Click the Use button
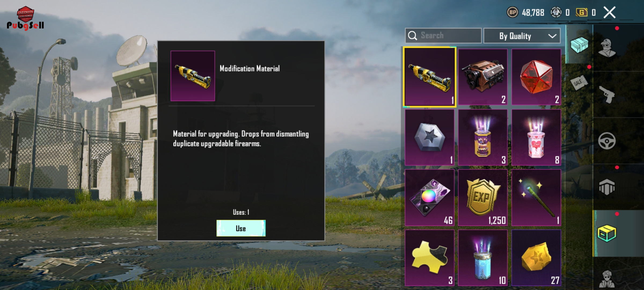The width and height of the screenshot is (644, 290). (x=241, y=228)
